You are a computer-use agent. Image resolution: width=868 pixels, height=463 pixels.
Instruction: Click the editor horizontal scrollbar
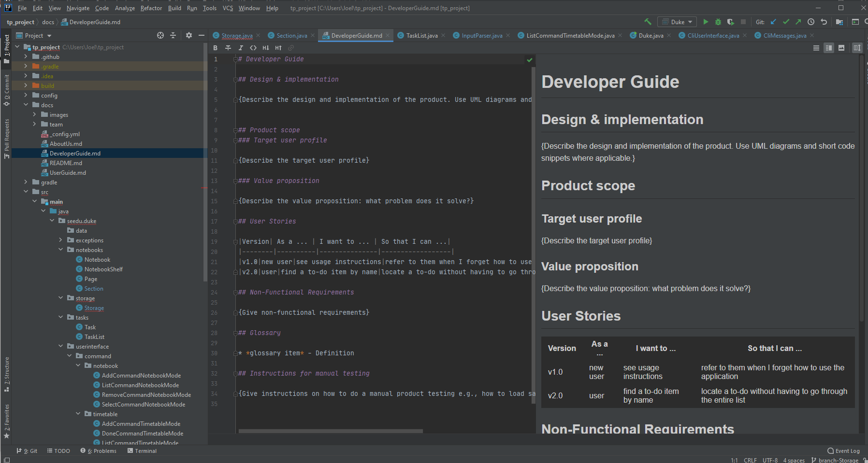coord(330,431)
